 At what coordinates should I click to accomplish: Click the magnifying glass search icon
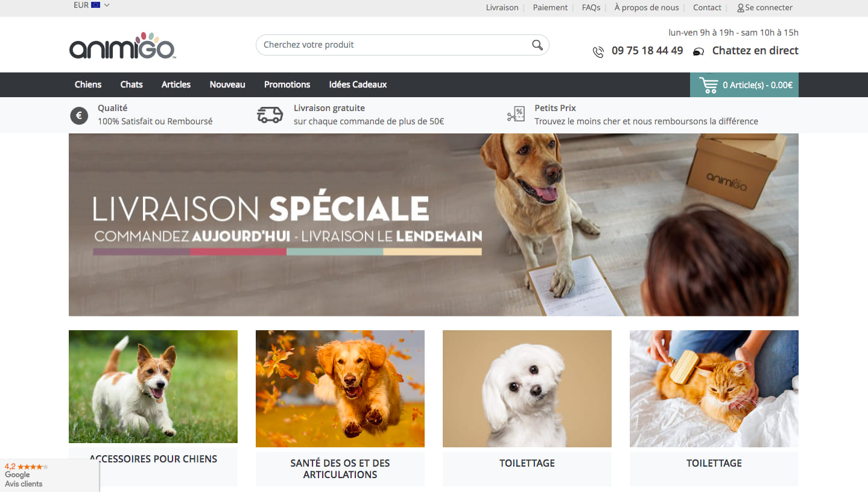pos(537,45)
